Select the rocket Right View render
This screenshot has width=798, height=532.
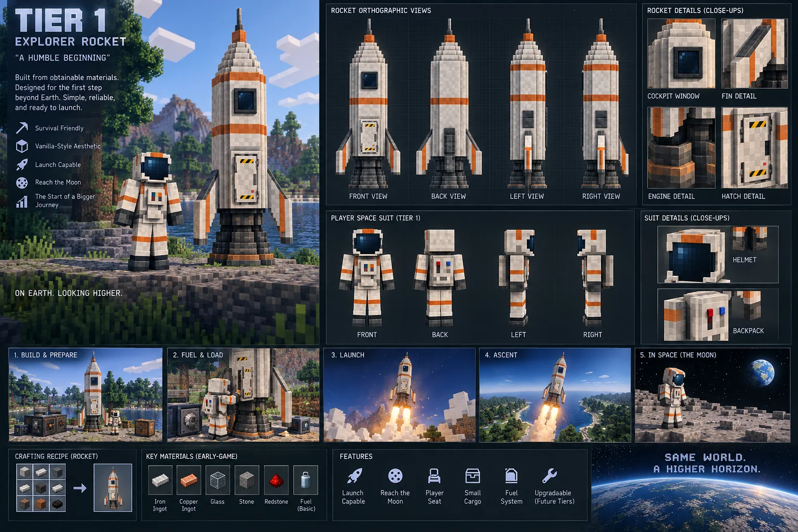tap(602, 104)
